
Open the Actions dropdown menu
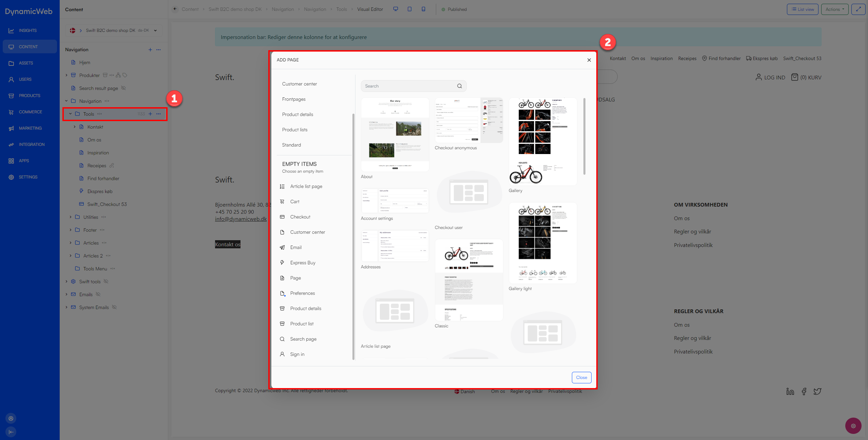(x=834, y=9)
